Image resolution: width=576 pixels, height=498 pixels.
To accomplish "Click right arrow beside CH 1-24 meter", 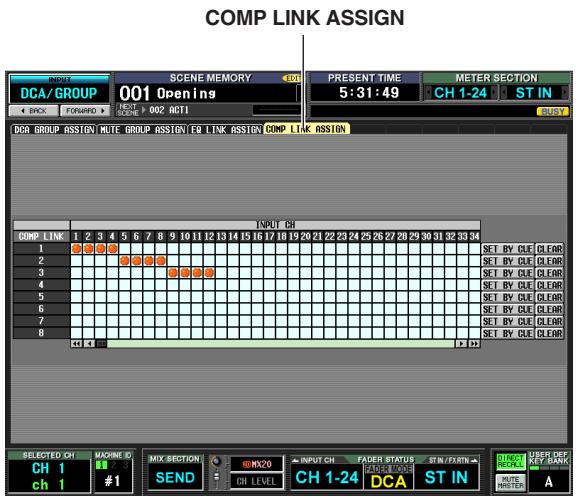I will [494, 93].
